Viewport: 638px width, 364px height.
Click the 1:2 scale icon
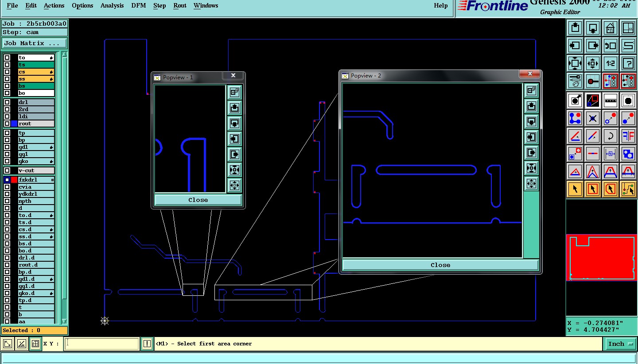[x=611, y=63]
